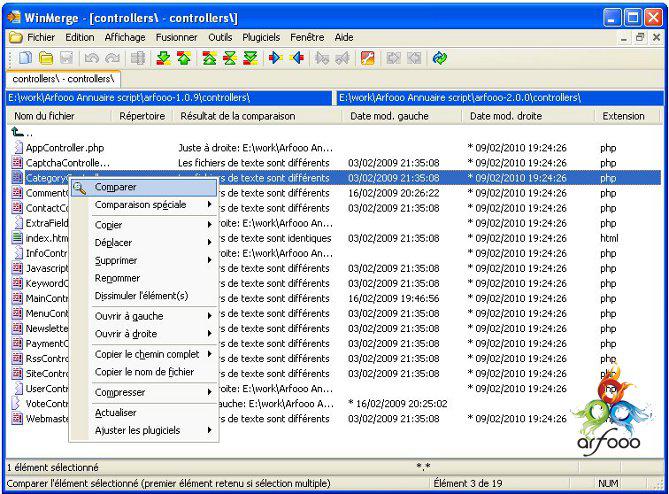
Task: Click the Copy left and advance icon
Action: [x=342, y=58]
